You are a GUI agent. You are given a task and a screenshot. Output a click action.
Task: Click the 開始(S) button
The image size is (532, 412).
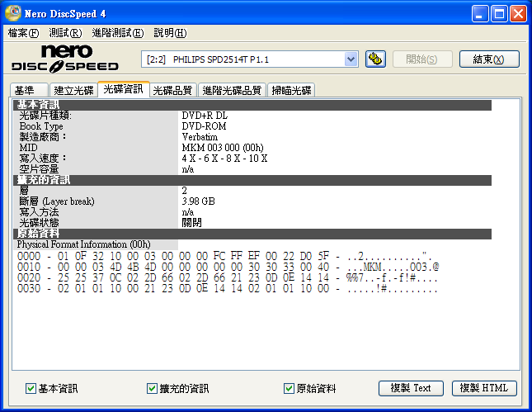pos(422,59)
